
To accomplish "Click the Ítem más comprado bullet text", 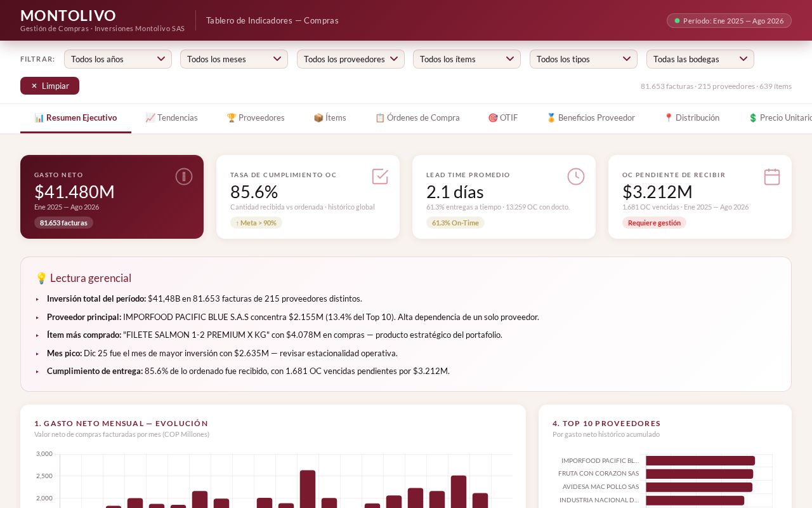I will click(275, 335).
